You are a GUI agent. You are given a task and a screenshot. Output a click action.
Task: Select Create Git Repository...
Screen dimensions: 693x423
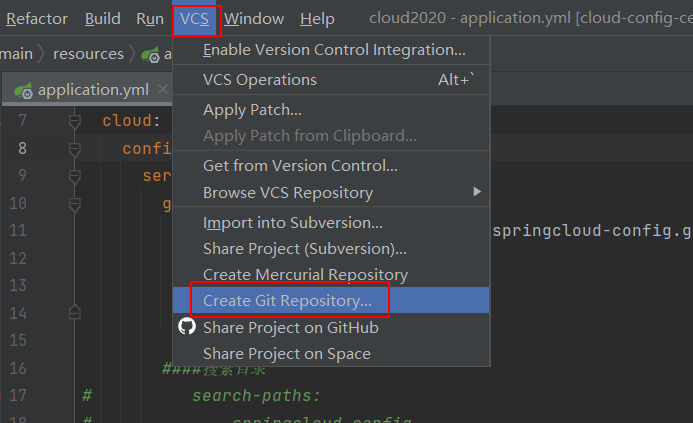tap(331, 301)
